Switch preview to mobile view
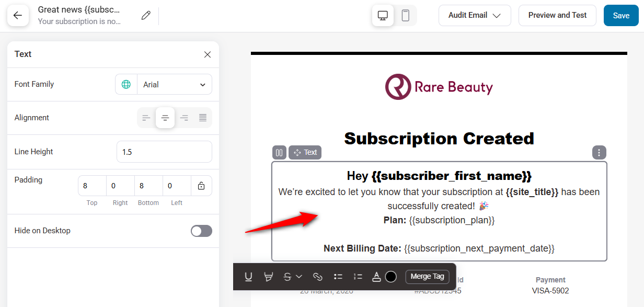Screen dimensions: 644x307 tap(405, 16)
